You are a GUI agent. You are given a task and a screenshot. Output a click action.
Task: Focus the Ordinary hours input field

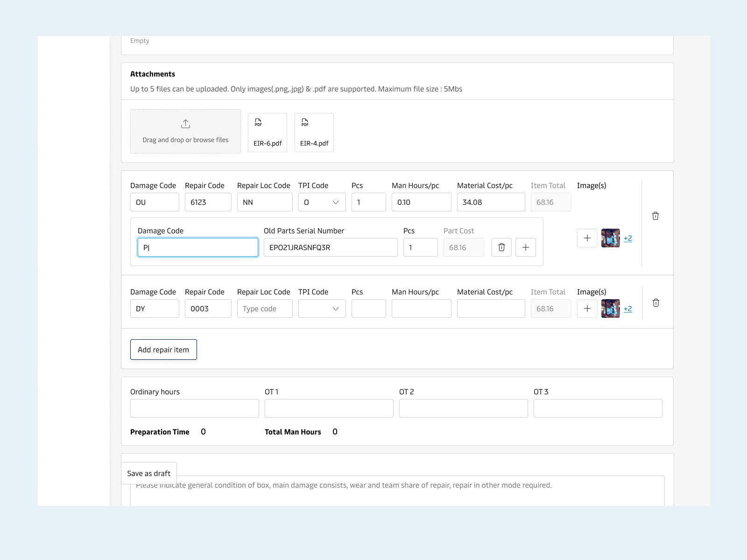(x=195, y=408)
